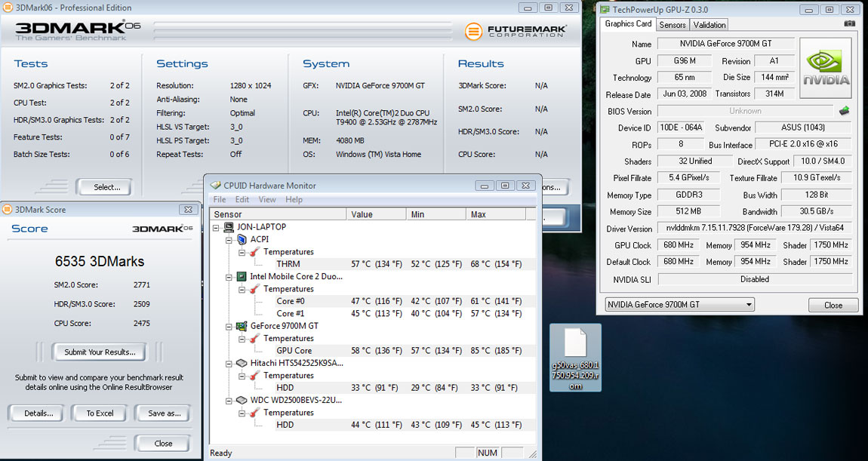The height and width of the screenshot is (461, 868).
Task: Click the Value column header
Action: [x=376, y=214]
